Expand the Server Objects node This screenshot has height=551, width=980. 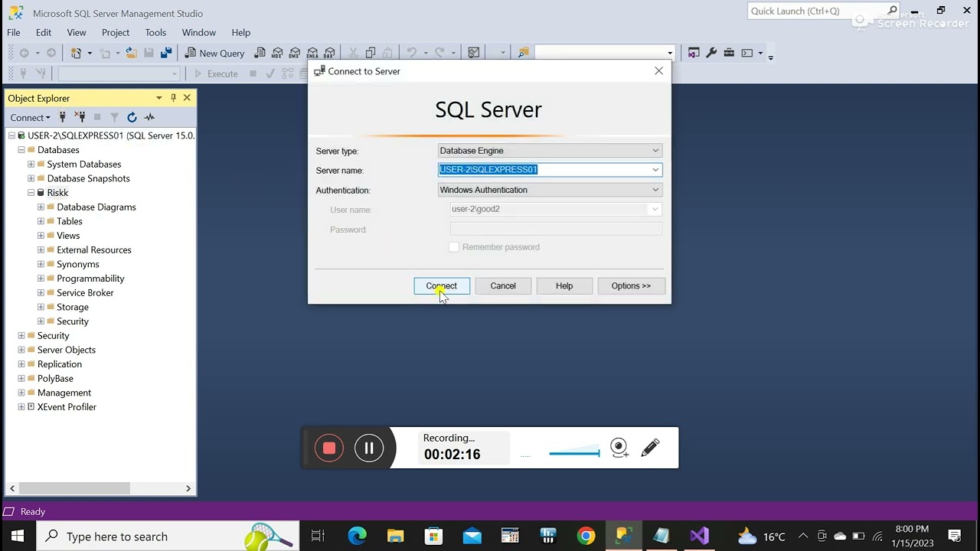21,350
